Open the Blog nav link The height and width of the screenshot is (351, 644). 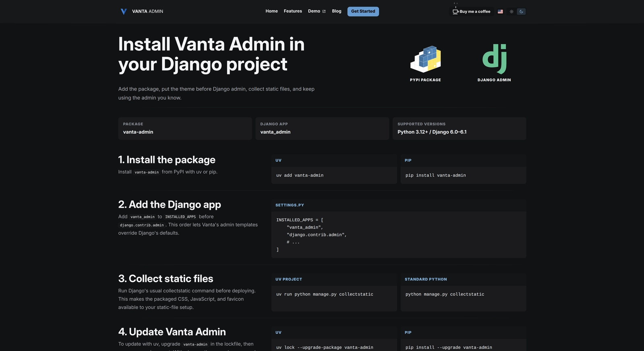[x=336, y=11]
